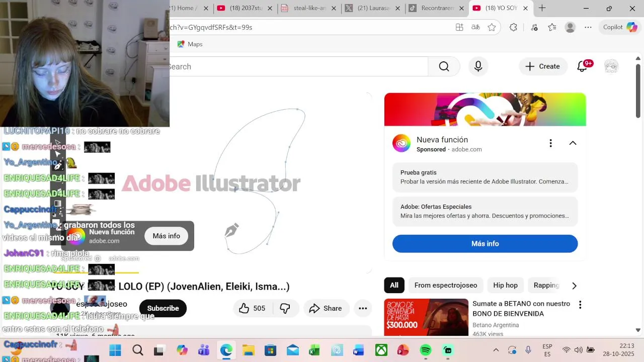Open the YouTube account avatar menu
The width and height of the screenshot is (644, 362).
click(611, 66)
